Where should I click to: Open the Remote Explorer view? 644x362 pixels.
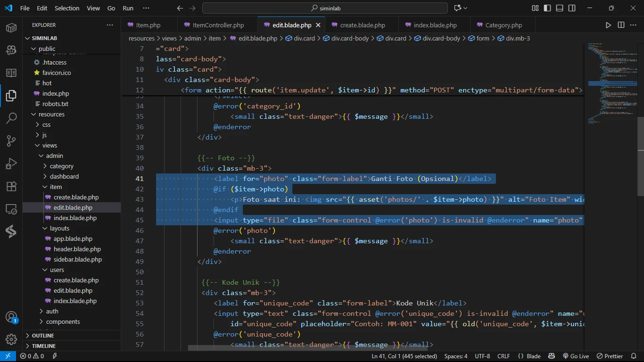pos(11,209)
